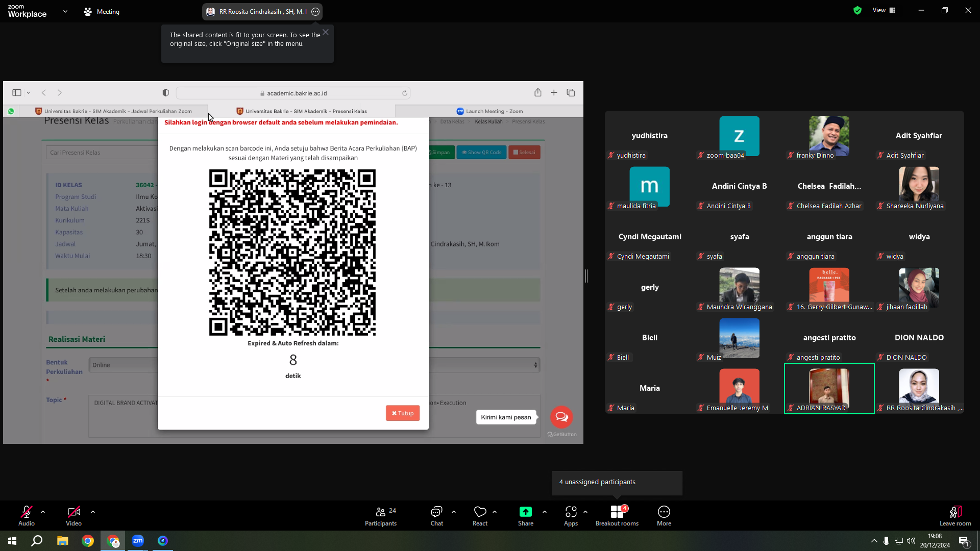Switch to Presensi Kelas browser tab

coord(302,111)
